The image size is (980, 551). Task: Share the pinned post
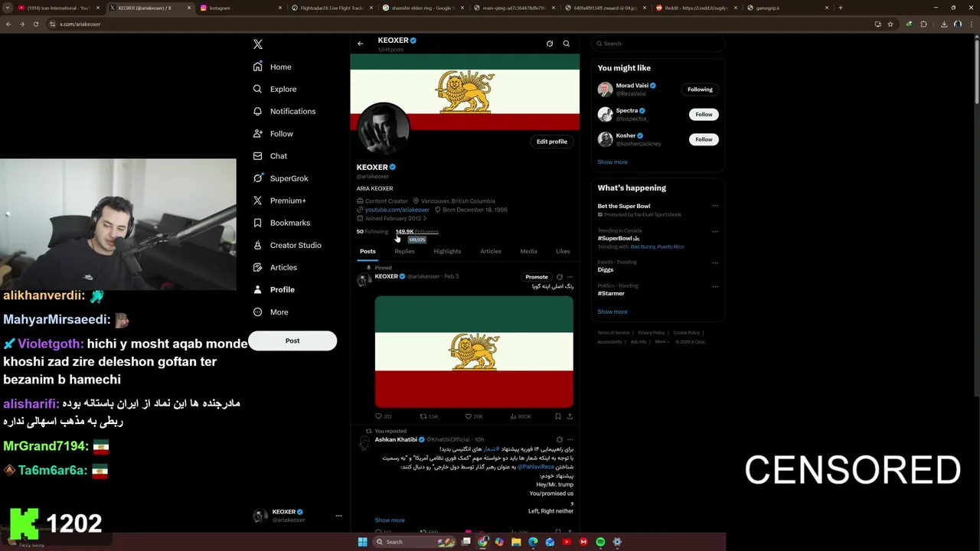pos(570,416)
